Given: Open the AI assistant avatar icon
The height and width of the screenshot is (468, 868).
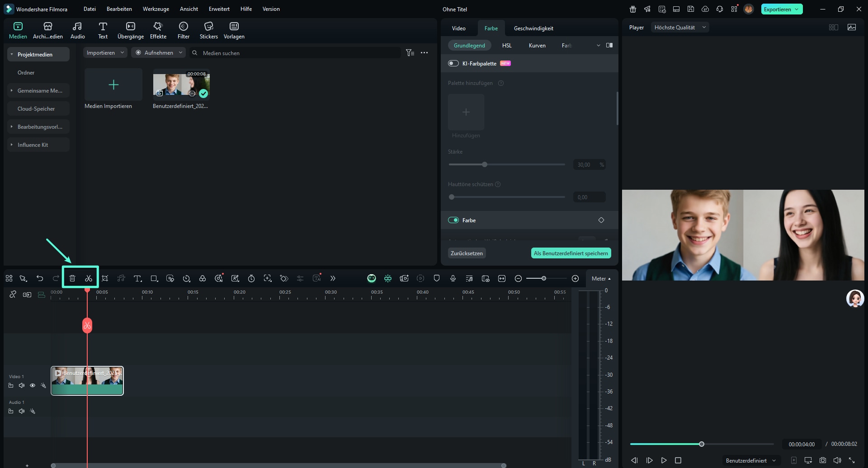Looking at the screenshot, I should pyautogui.click(x=855, y=299).
